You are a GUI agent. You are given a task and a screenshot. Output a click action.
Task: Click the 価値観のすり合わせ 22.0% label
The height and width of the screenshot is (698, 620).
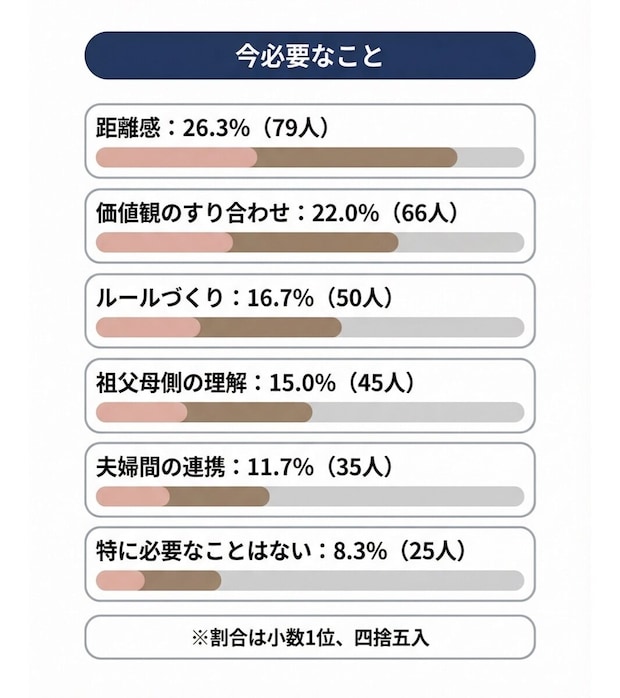pos(276,212)
